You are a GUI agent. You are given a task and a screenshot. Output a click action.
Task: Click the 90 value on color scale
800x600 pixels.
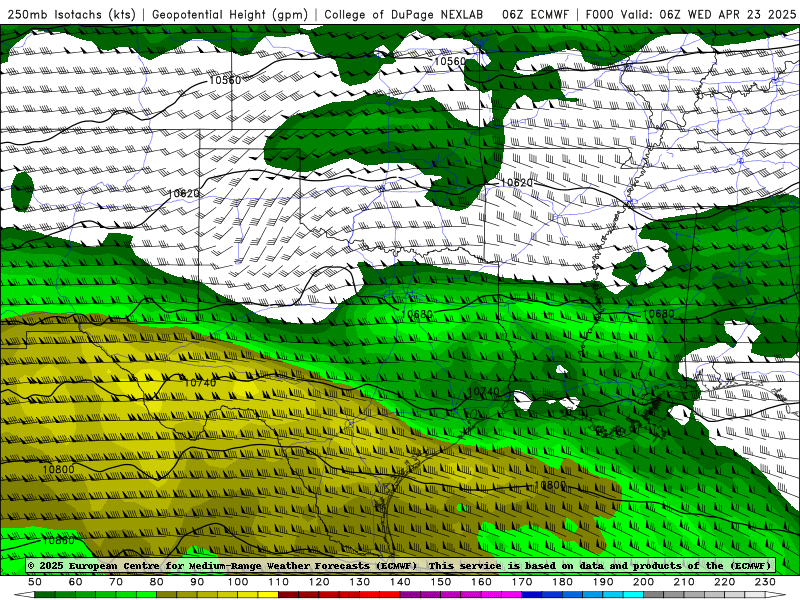[197, 582]
